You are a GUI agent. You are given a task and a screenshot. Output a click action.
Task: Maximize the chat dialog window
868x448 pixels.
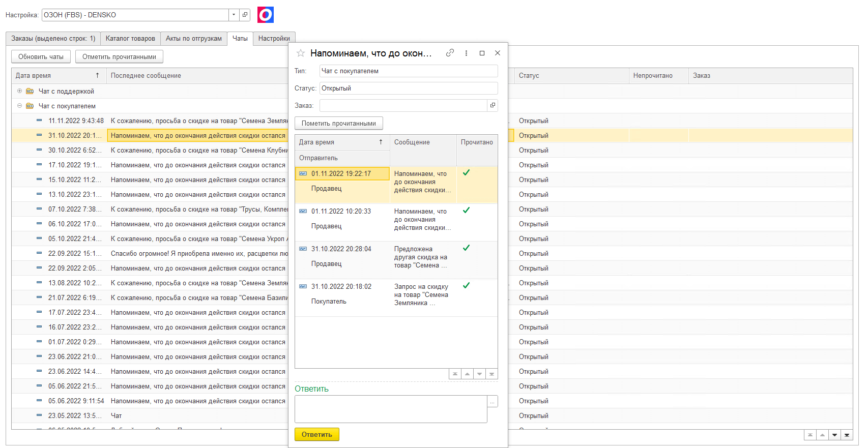point(482,53)
